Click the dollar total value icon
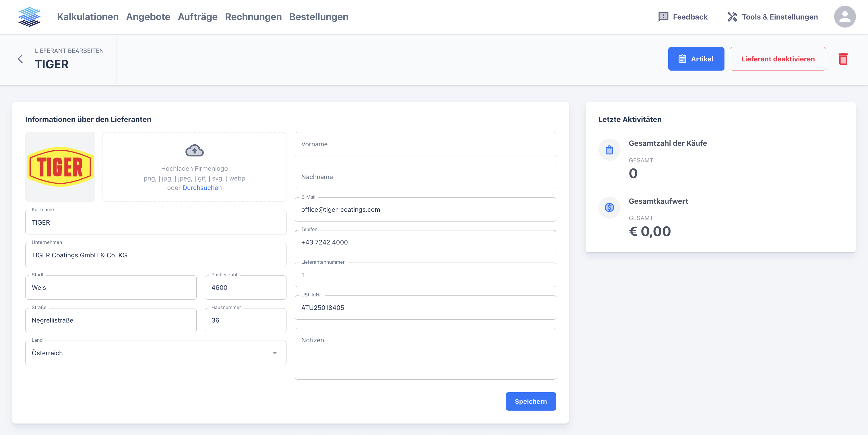This screenshot has width=868, height=435. click(x=609, y=207)
